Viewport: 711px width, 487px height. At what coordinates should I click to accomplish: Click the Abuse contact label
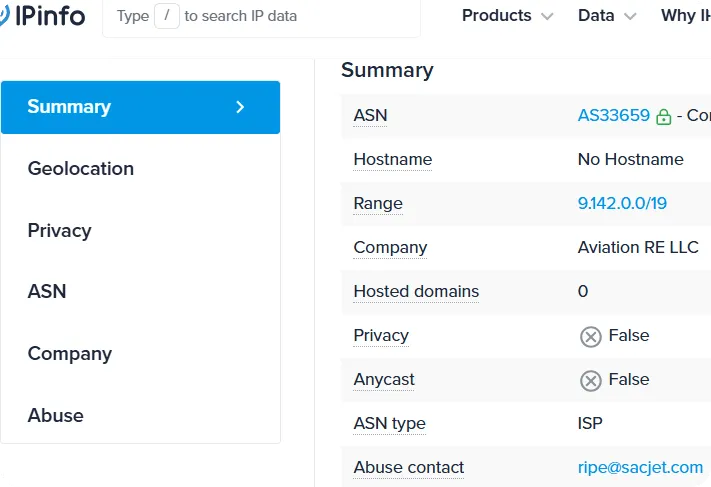tap(409, 467)
